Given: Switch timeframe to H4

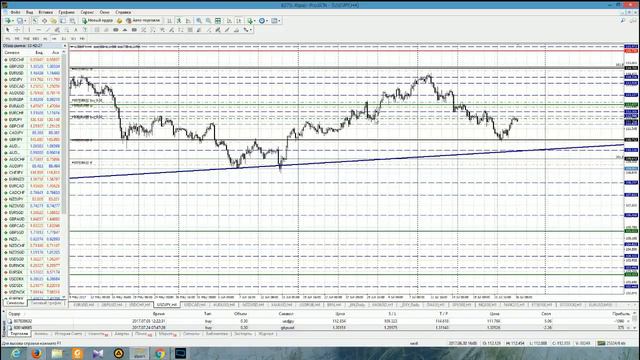Looking at the screenshot, I should [x=54, y=38].
